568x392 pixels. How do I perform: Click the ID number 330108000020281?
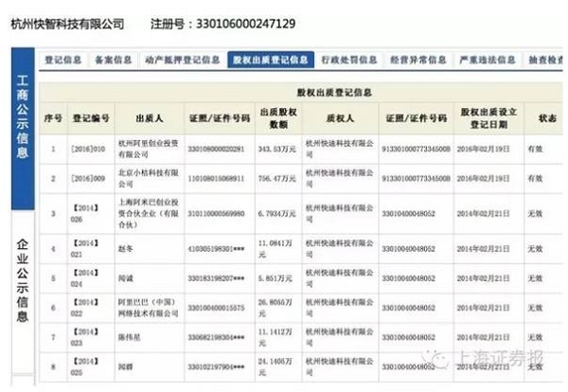coord(216,149)
